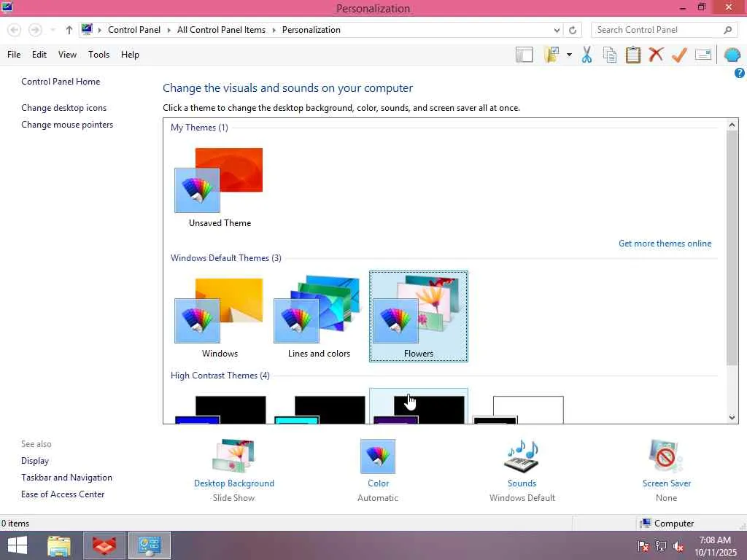Open Ease of Access Center link

[x=63, y=494]
